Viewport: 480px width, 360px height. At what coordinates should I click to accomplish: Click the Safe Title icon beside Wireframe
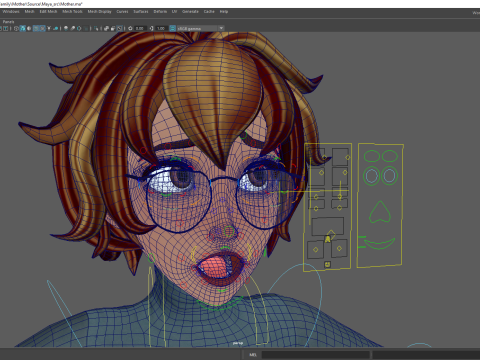tap(6, 28)
